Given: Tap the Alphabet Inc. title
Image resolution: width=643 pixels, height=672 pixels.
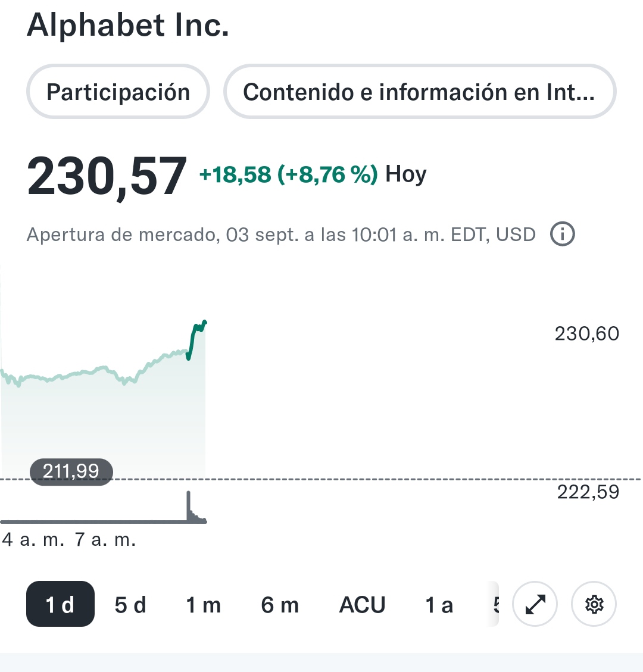Looking at the screenshot, I should pyautogui.click(x=128, y=25).
